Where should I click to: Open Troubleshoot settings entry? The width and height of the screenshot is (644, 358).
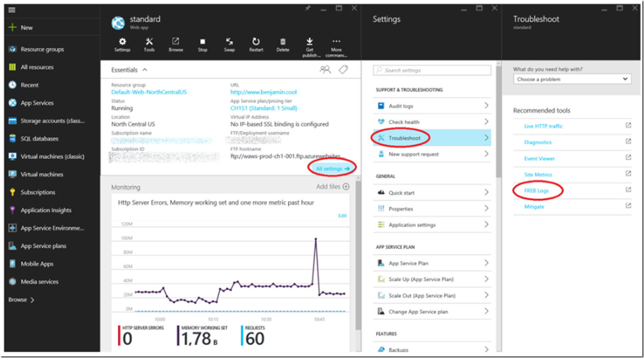(432, 138)
